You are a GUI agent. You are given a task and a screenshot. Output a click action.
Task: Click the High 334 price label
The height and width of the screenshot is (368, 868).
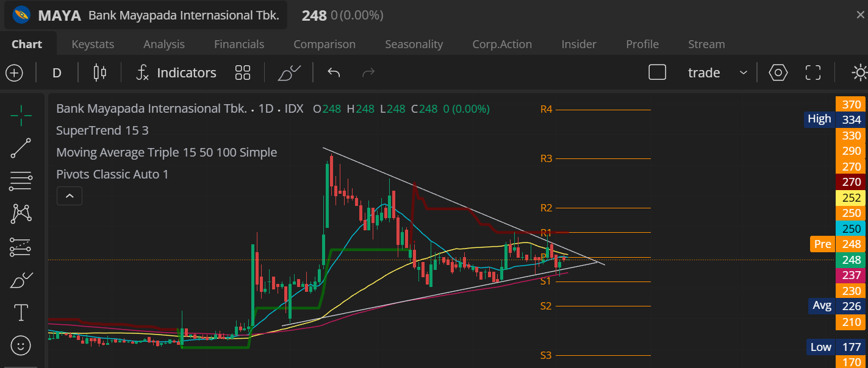835,119
